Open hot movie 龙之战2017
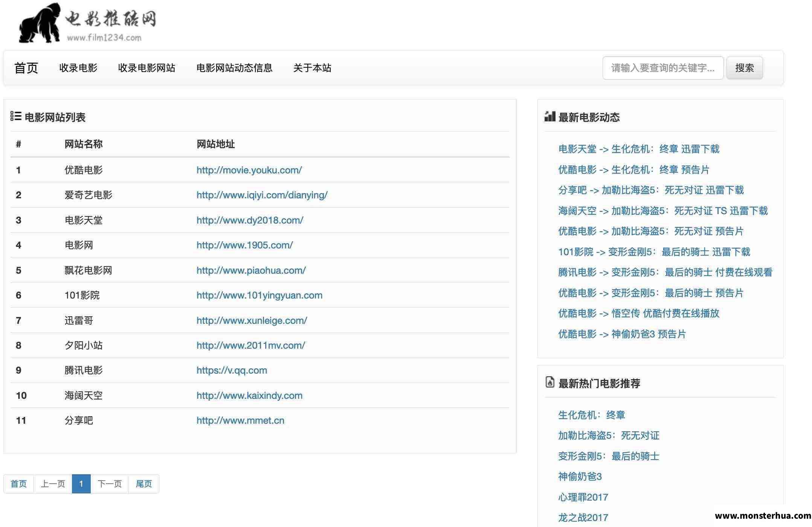 583,518
